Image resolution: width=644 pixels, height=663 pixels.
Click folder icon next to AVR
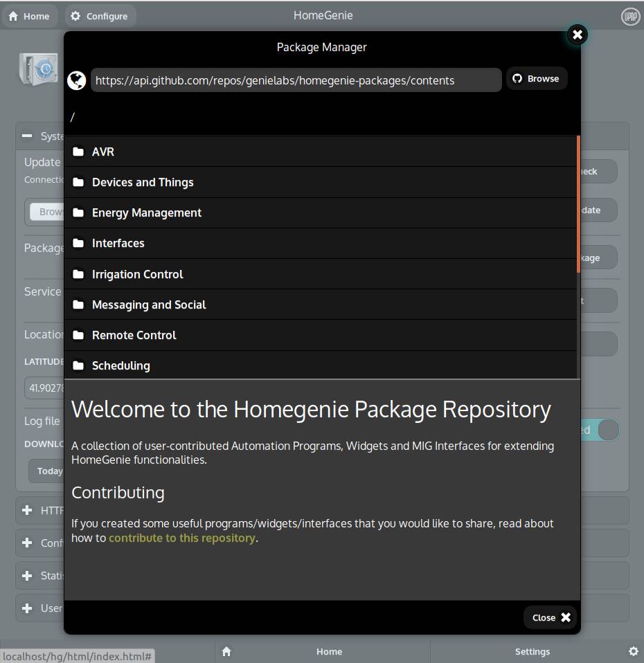pos(78,152)
